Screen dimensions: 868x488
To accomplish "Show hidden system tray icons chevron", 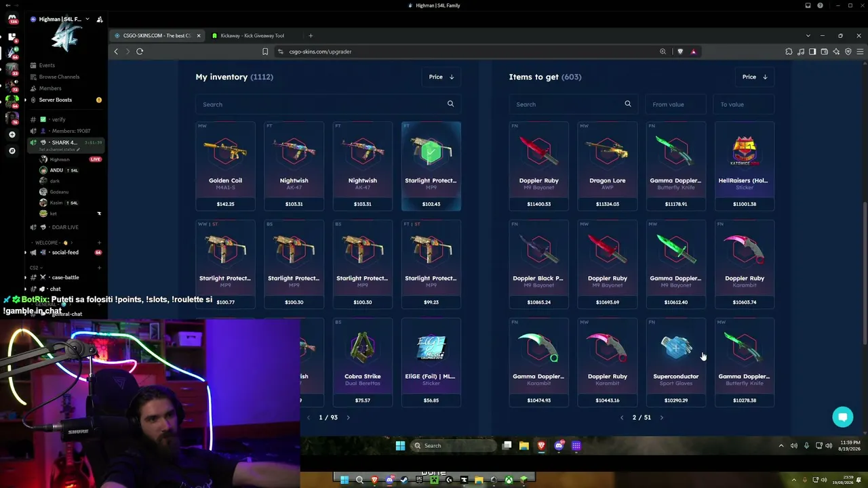I will (781, 445).
